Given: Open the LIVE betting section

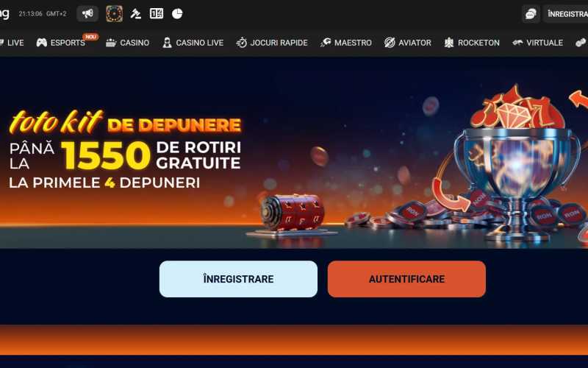Looking at the screenshot, I should (12, 43).
